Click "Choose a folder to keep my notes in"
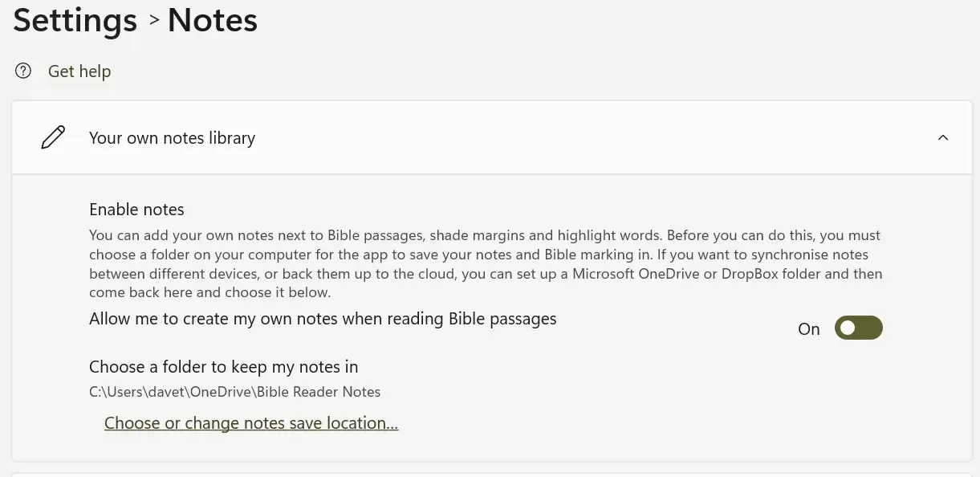 (x=223, y=366)
